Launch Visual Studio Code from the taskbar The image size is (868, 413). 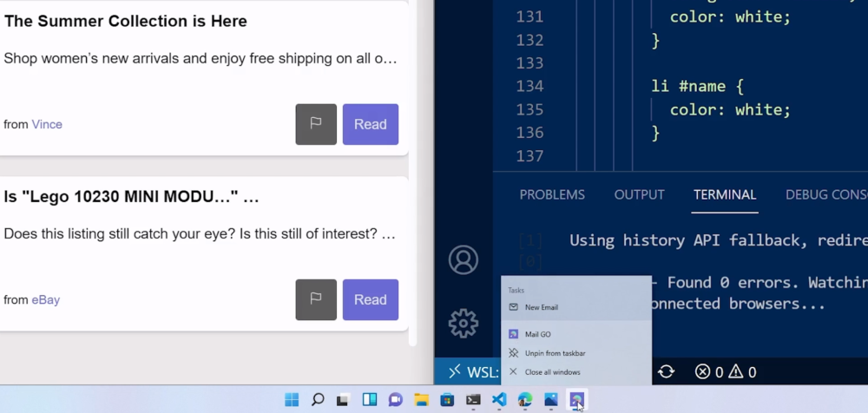499,400
